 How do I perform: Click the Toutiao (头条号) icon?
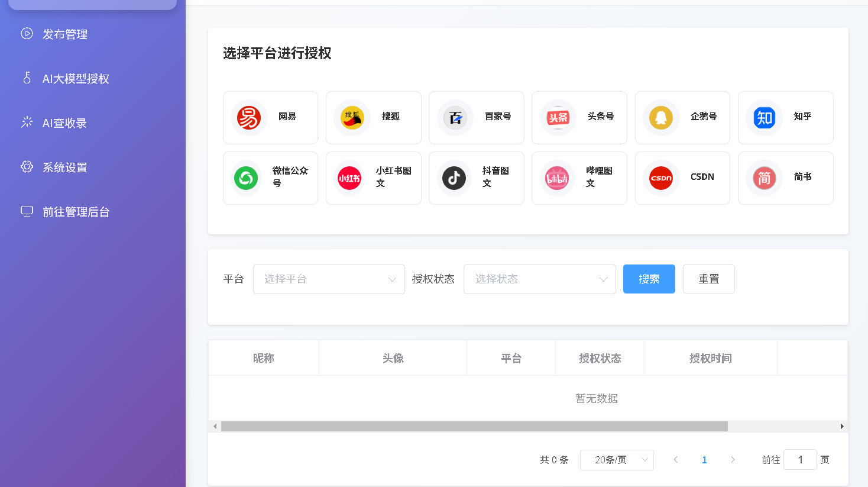558,118
